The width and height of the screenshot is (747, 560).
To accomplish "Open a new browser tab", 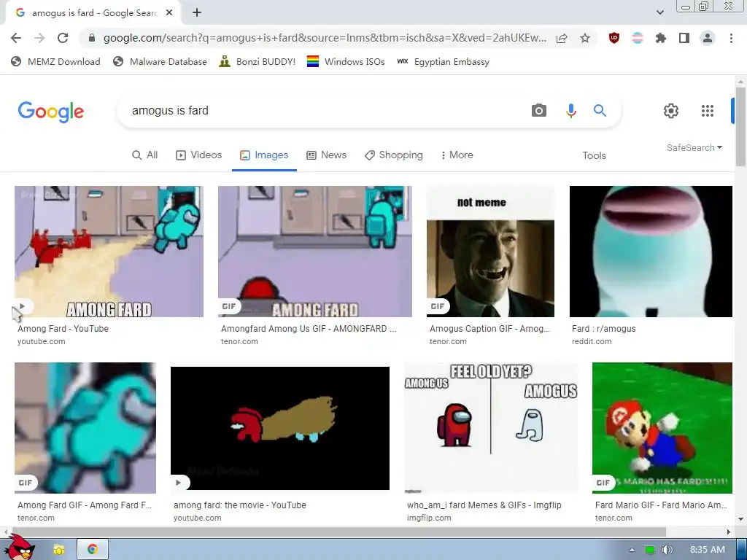I will (x=197, y=13).
